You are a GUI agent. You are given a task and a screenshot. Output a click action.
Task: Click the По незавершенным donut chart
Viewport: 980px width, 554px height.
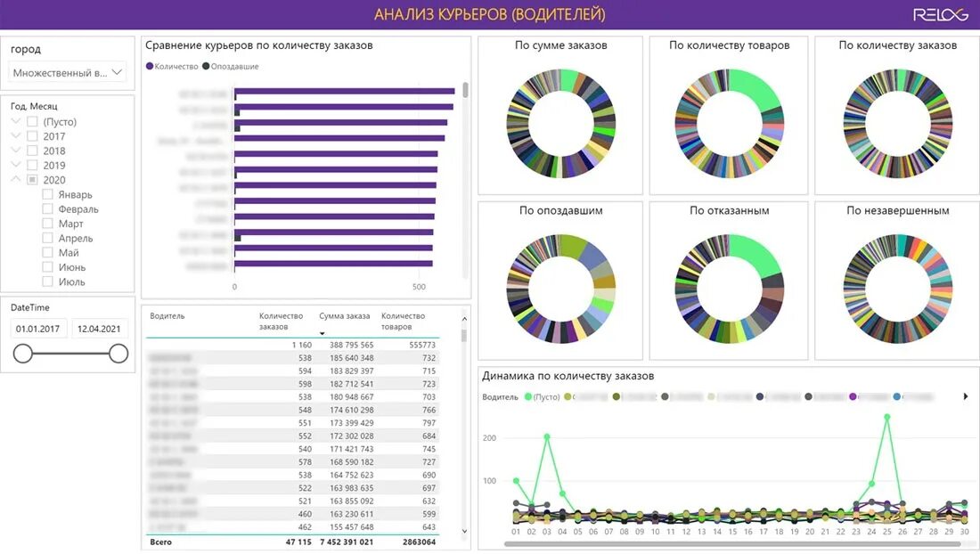897,289
